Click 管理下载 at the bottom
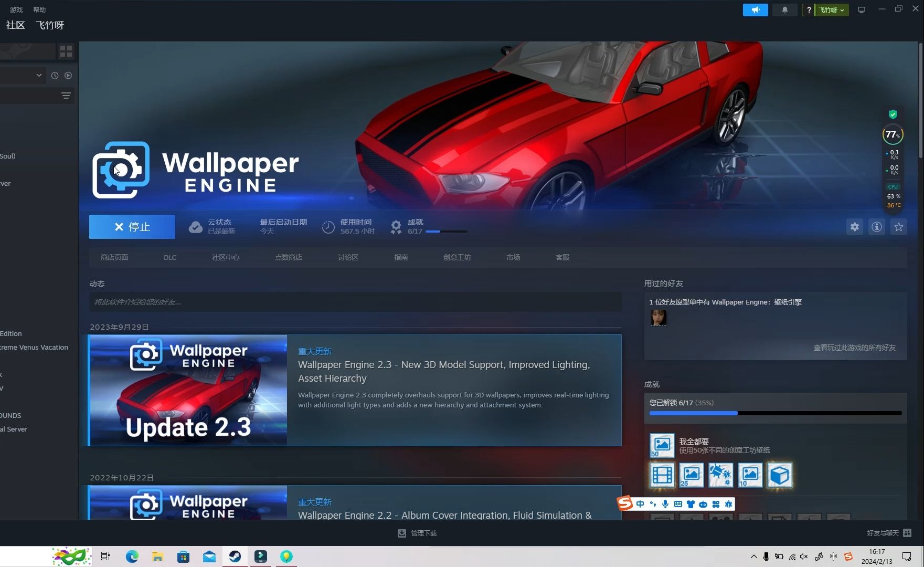Viewport: 924px width, 567px height. [x=417, y=533]
